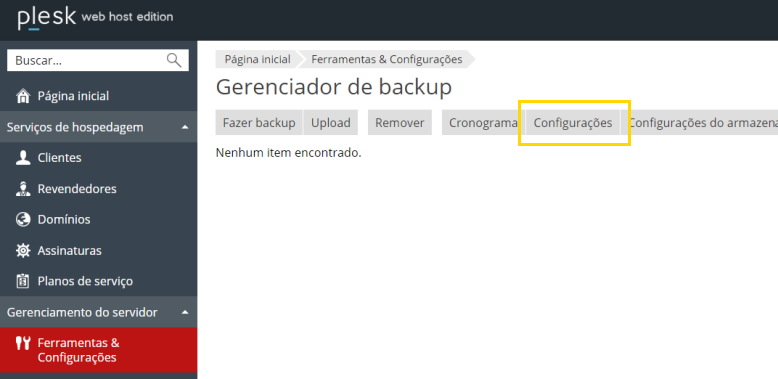Go to Página inicial breadcrumb

[x=258, y=60]
